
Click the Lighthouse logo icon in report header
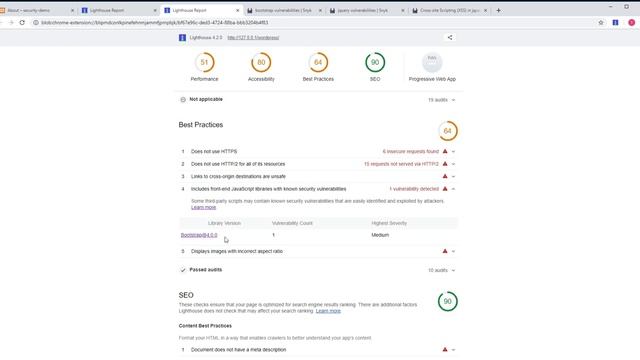pos(182,38)
